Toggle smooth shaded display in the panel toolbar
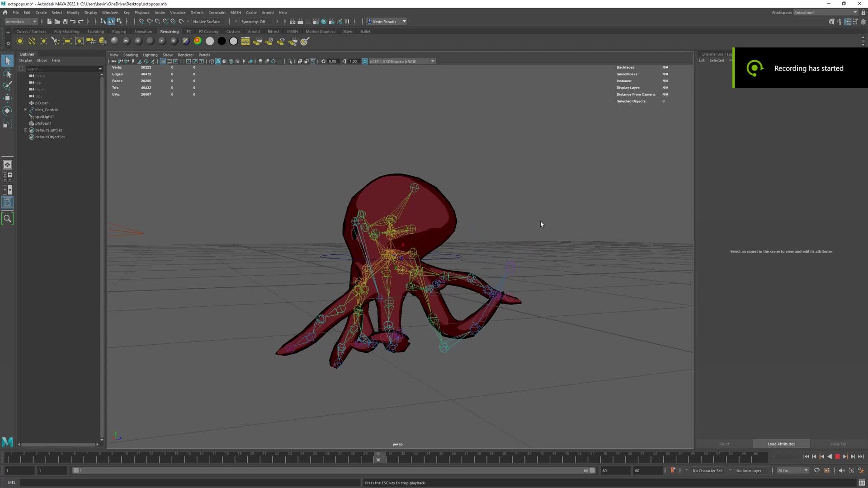Screen dimensions: 868x488 pyautogui.click(x=218, y=61)
